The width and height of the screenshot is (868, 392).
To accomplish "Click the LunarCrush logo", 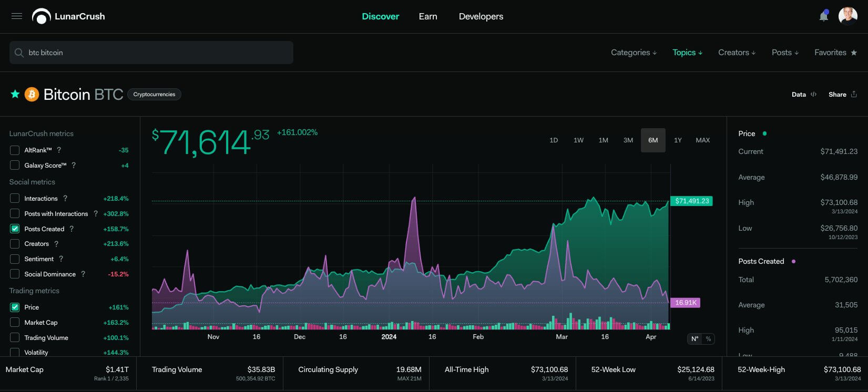I will coord(69,16).
